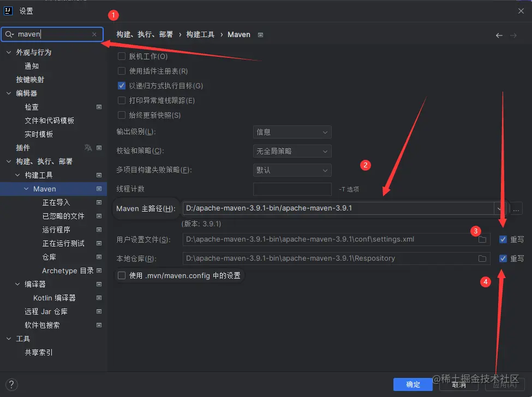Screen dimensions: 532x397
Task: Click into the 线程计数 input field
Action: [292, 189]
